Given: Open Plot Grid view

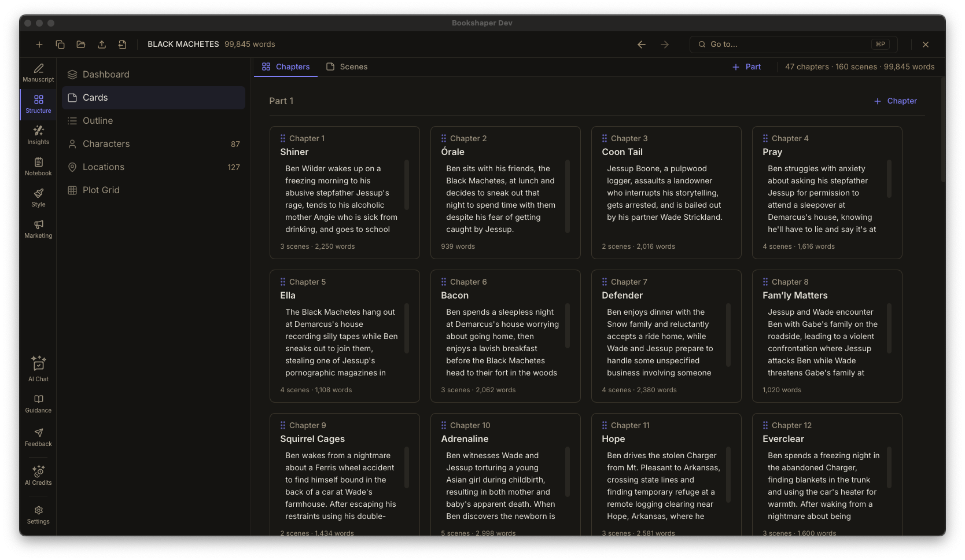Looking at the screenshot, I should coord(153,190).
